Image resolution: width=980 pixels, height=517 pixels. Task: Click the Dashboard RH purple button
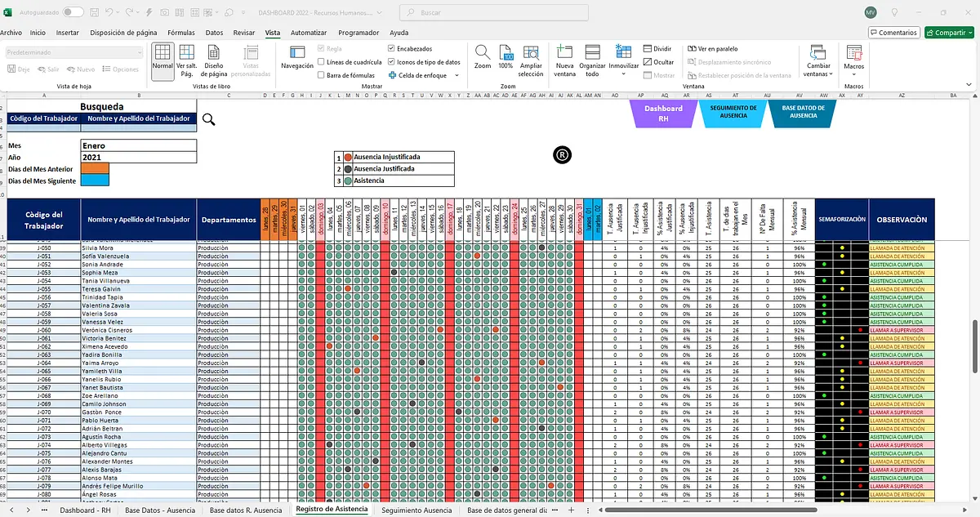663,113
